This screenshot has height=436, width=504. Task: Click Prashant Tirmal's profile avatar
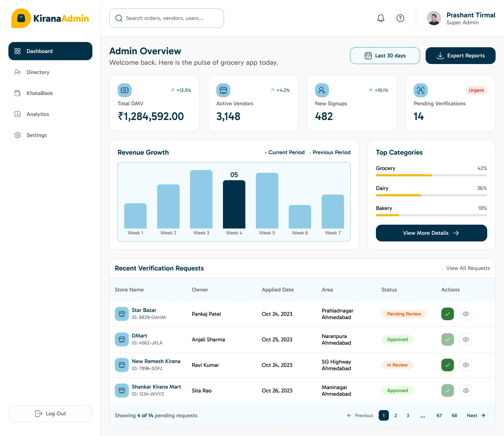click(434, 18)
